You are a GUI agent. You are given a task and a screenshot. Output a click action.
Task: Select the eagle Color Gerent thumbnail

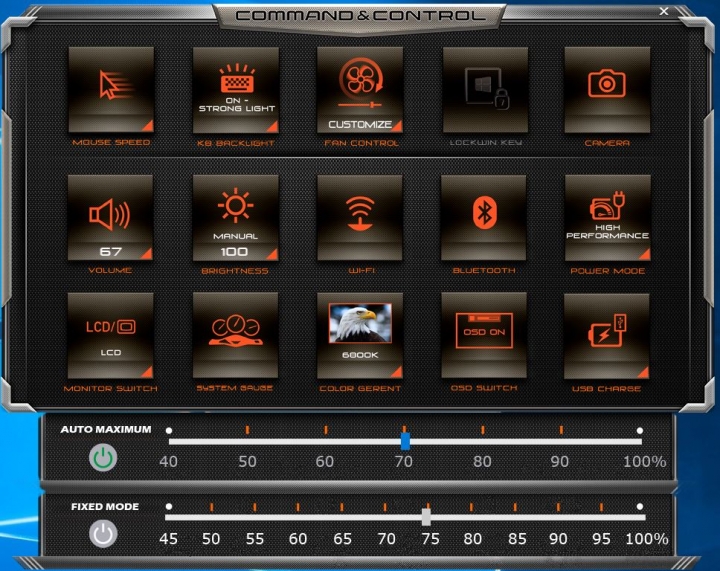point(360,324)
